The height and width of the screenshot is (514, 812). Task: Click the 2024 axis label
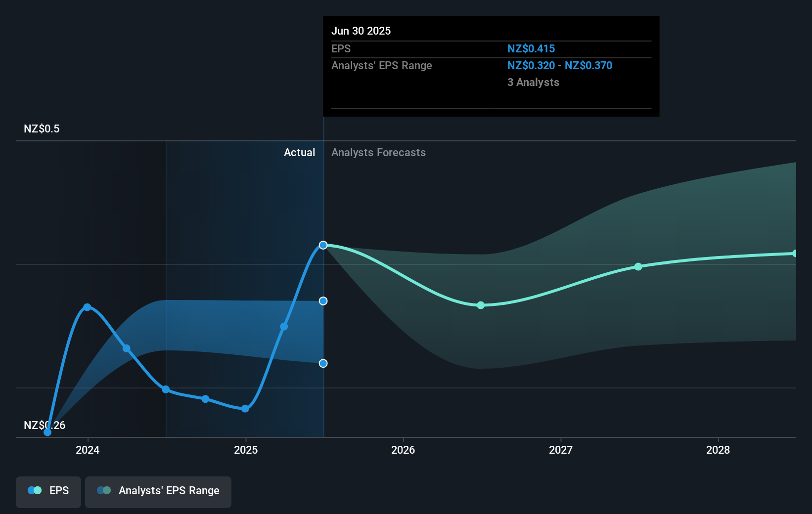coord(87,450)
